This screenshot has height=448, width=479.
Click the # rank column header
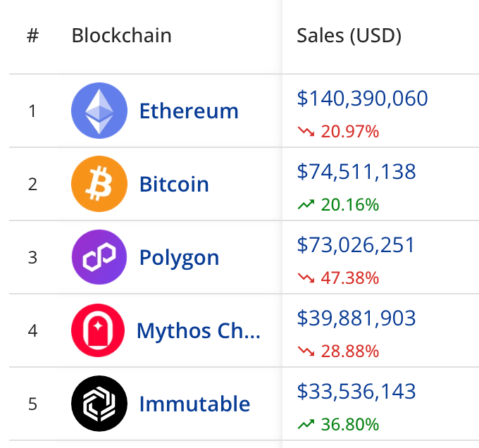[x=32, y=35]
